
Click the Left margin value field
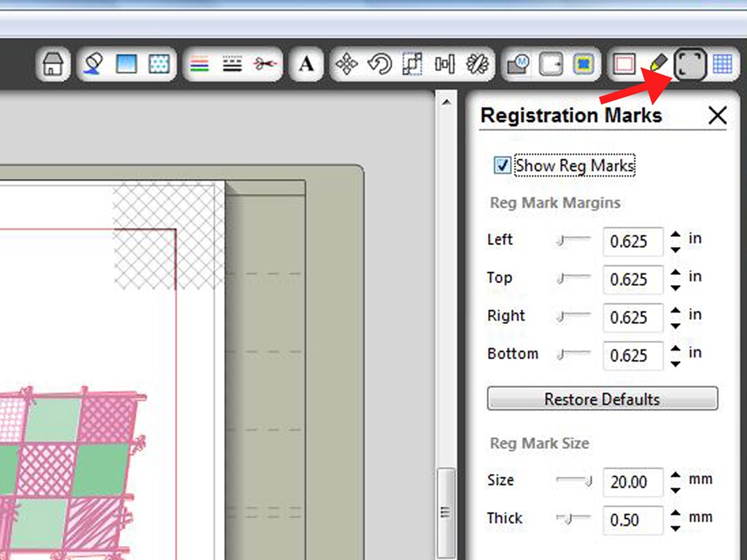tap(632, 241)
